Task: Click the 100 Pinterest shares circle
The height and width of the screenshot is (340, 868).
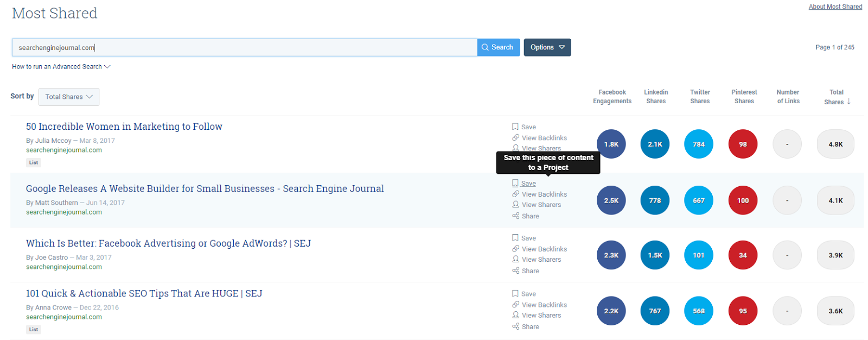Action: (x=743, y=200)
